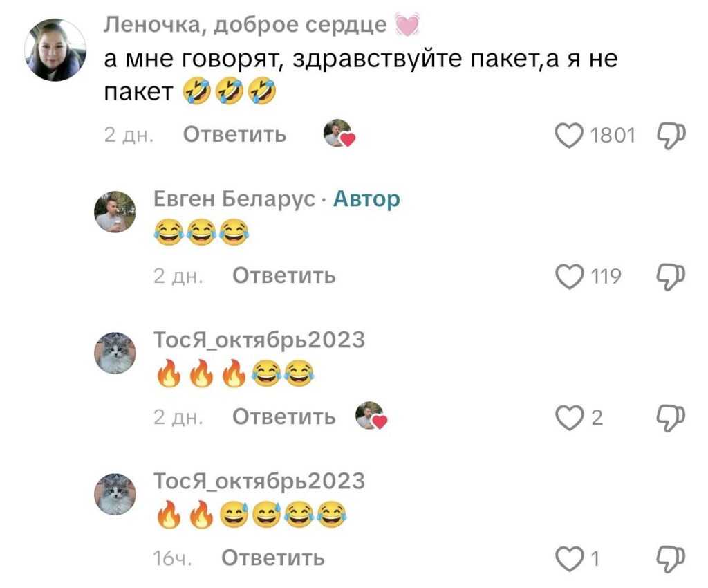This screenshot has width=708, height=588.
Task: Open Евген Беларус avatar
Action: point(115,212)
